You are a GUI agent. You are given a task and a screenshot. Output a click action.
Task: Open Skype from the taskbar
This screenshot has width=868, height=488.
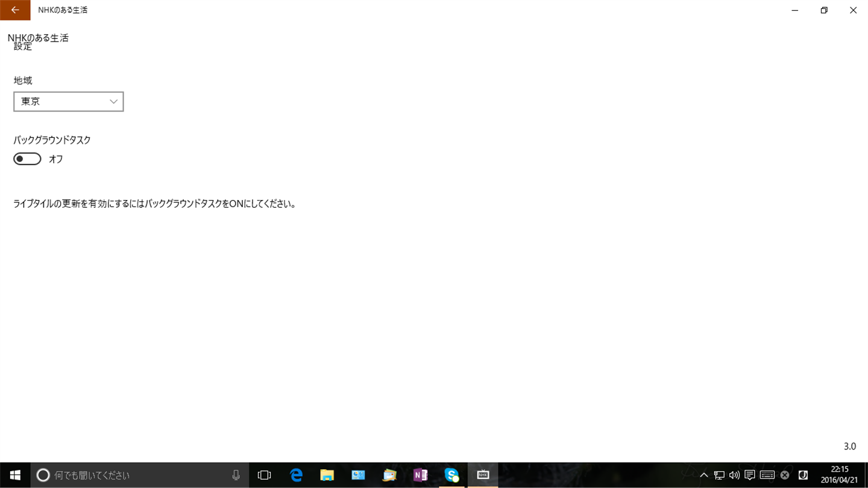click(x=452, y=475)
